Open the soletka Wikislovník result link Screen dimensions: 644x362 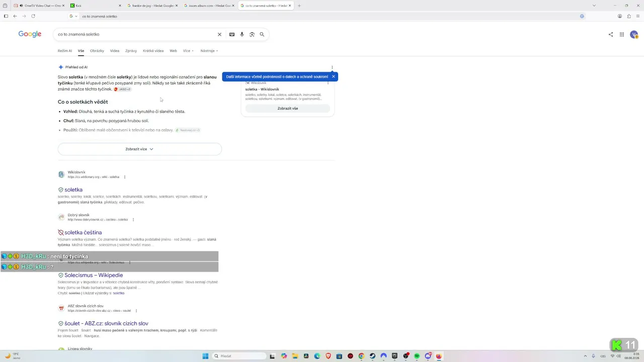click(x=73, y=190)
